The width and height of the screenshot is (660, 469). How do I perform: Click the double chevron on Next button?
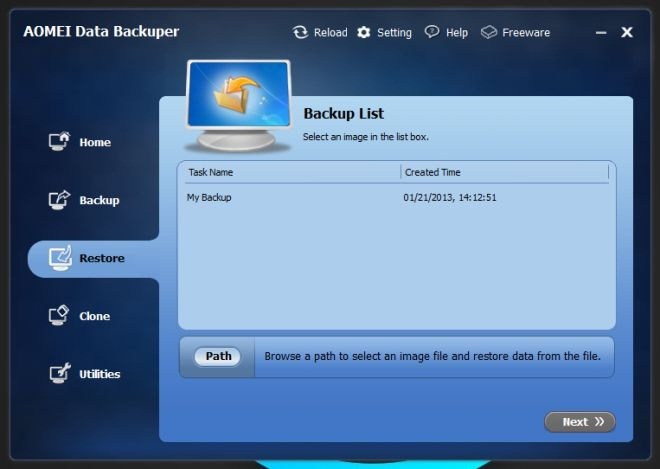click(599, 422)
